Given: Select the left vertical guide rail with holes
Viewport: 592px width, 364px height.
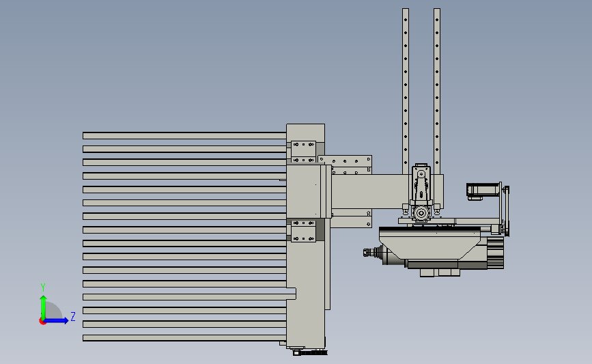Looking at the screenshot, I should click(x=406, y=92).
